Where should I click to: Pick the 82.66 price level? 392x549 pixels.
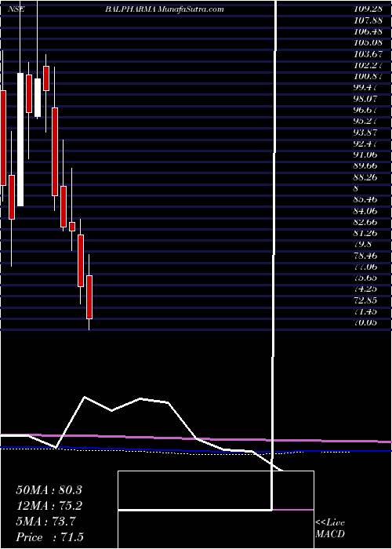point(365,222)
